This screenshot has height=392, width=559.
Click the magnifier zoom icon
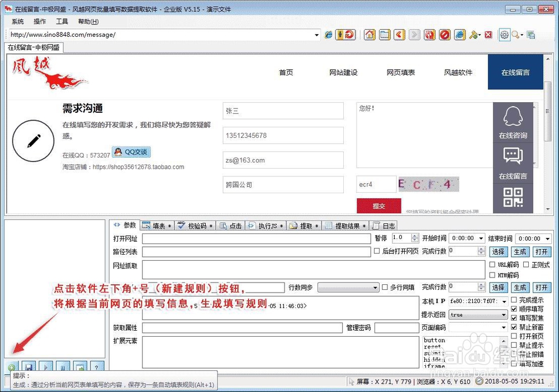515,35
